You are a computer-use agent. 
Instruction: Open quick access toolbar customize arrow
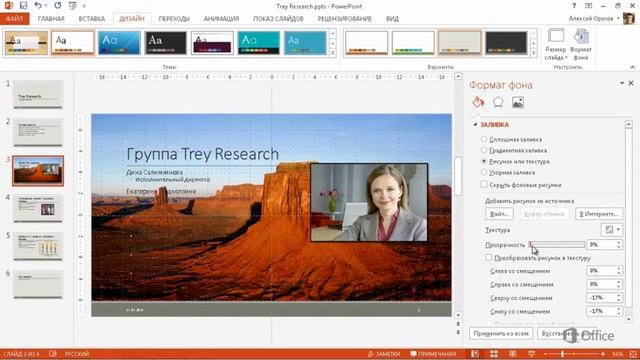click(84, 6)
